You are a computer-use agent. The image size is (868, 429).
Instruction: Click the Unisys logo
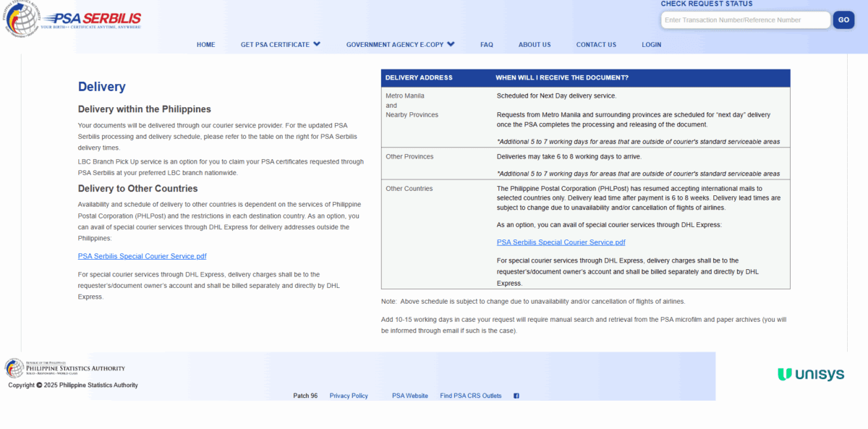811,374
